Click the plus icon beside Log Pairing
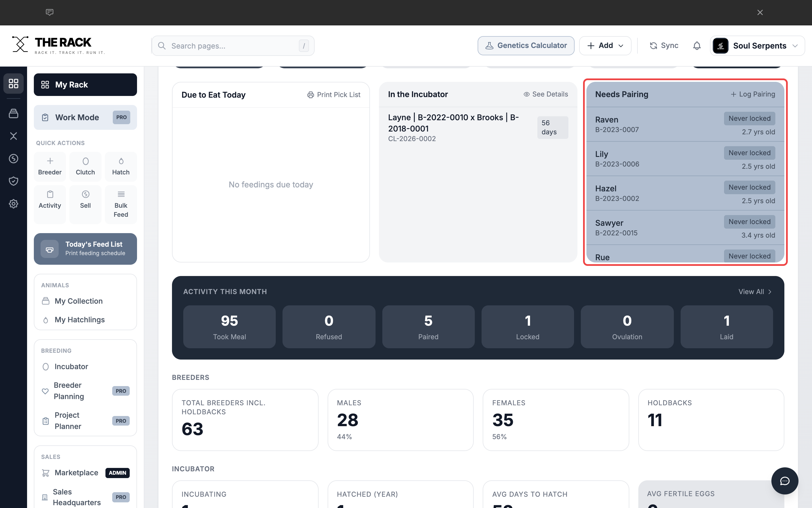 (x=734, y=95)
